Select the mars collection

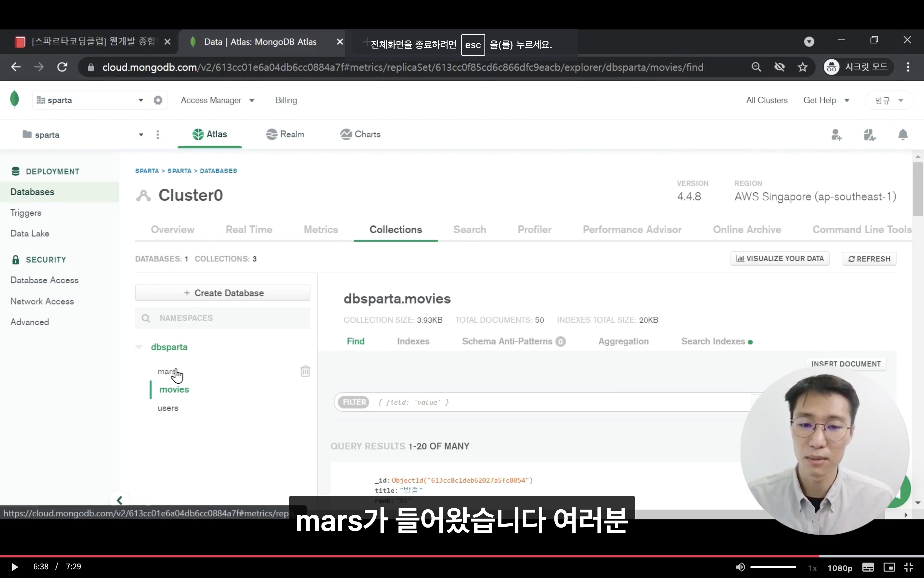(167, 372)
